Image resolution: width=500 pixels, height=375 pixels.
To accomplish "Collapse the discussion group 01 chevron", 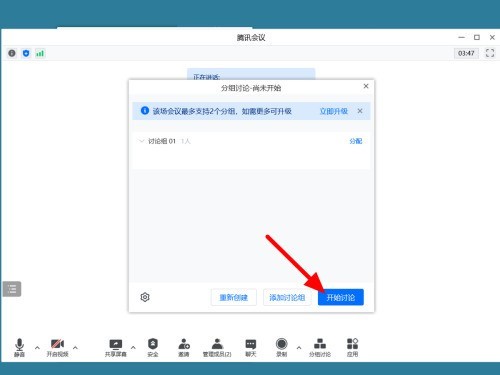I will click(x=141, y=141).
